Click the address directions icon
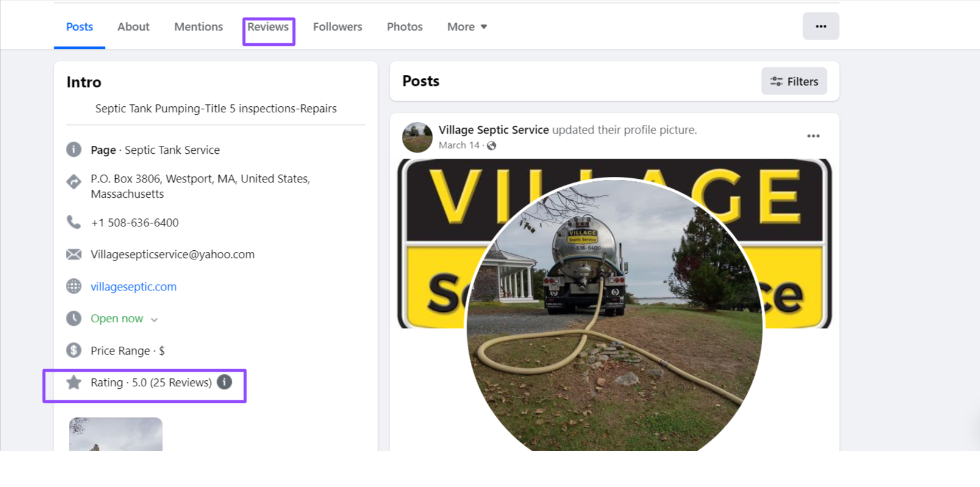 pos(74,181)
